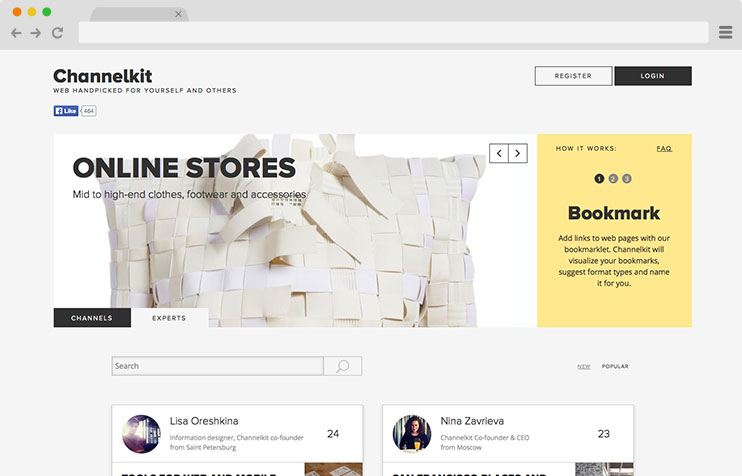Viewport: 742px width, 476px height.
Task: Like the page on Facebook
Action: click(x=66, y=111)
